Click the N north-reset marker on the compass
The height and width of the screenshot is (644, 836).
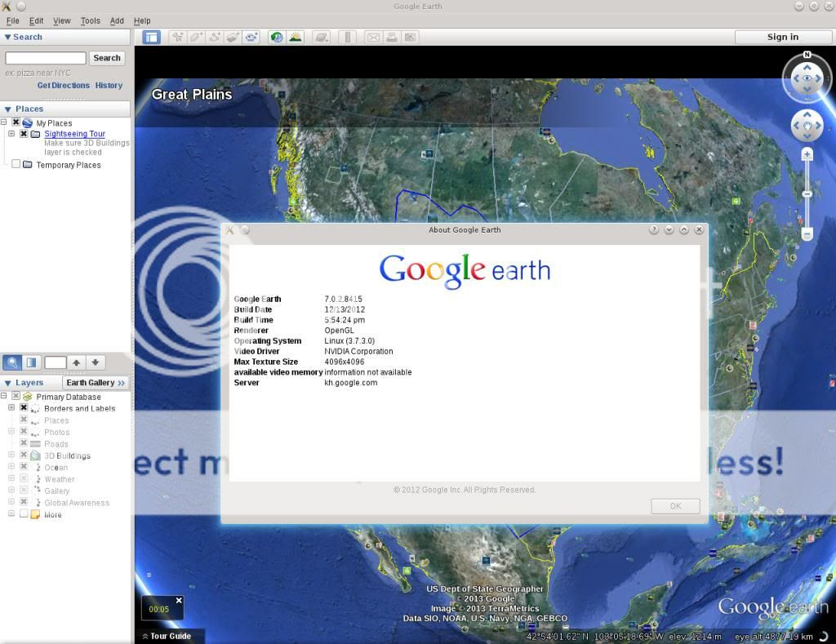807,55
